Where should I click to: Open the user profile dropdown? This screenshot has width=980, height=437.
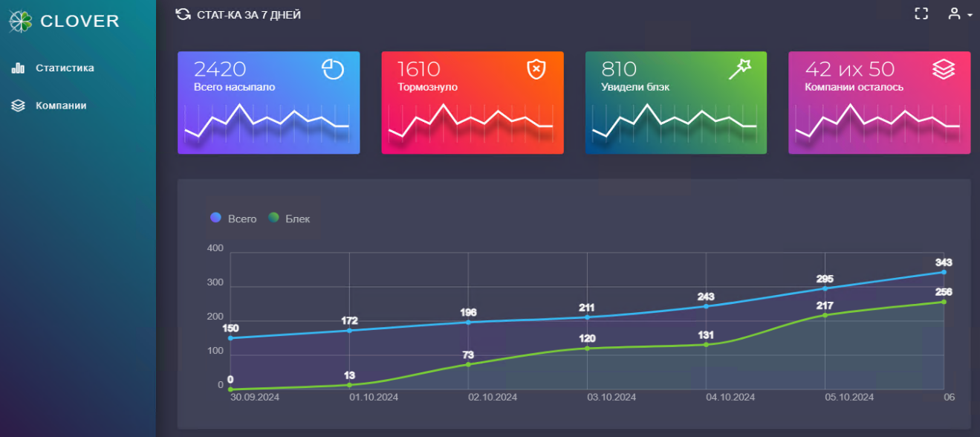click(959, 14)
